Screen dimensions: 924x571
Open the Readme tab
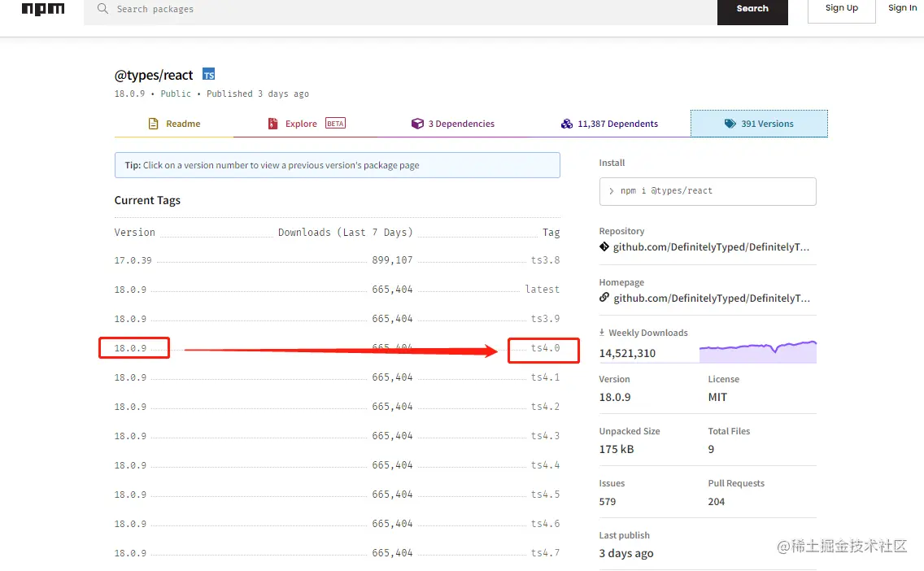coord(174,124)
